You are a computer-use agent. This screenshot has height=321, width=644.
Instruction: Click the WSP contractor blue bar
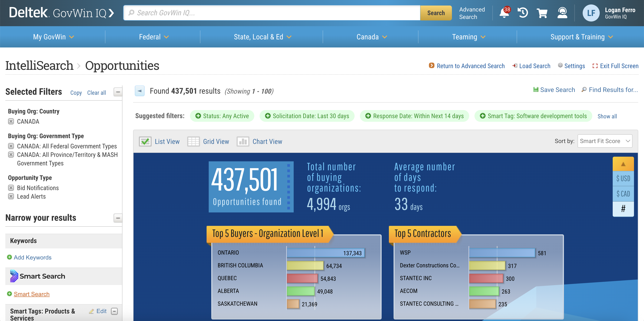pos(502,253)
